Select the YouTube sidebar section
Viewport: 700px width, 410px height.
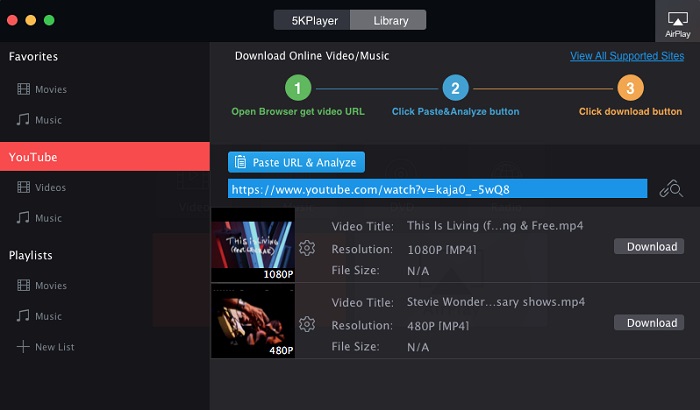105,157
